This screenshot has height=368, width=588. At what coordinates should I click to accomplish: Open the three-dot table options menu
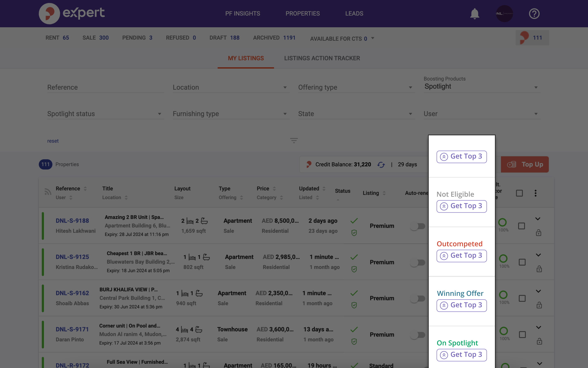tap(535, 193)
